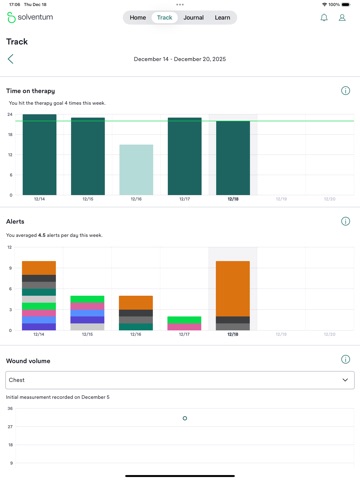Image resolution: width=360 pixels, height=480 pixels.
Task: Tap the pink segment in 12/17 alerts bar
Action: click(x=184, y=327)
